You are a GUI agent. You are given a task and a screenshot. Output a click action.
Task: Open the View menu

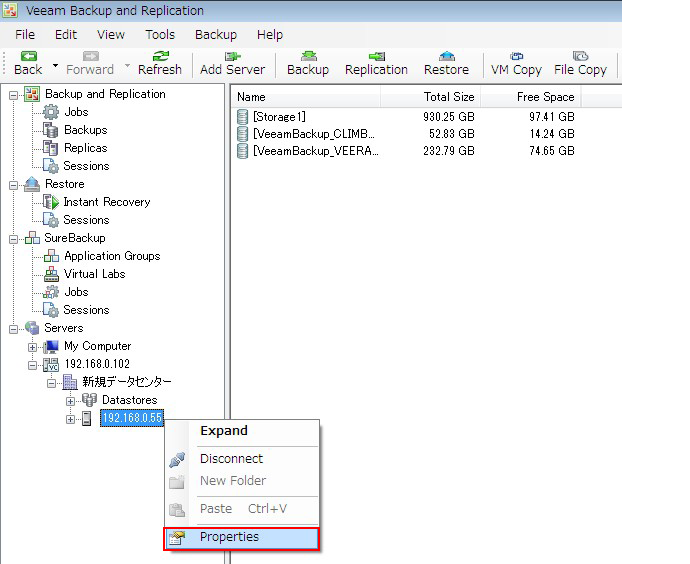click(x=111, y=35)
